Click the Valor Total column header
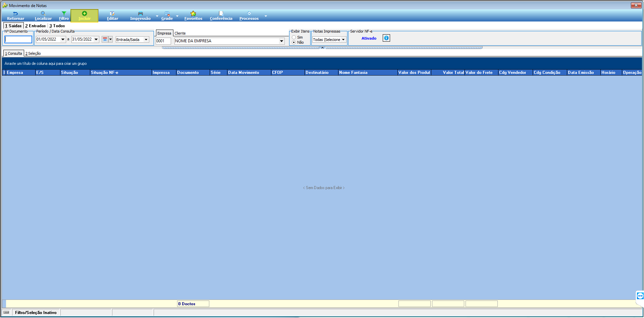The image size is (644, 318). point(448,73)
